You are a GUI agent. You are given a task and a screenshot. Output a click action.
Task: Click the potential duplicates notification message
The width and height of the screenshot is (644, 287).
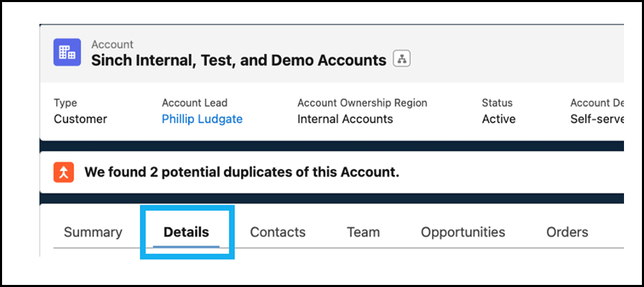242,172
